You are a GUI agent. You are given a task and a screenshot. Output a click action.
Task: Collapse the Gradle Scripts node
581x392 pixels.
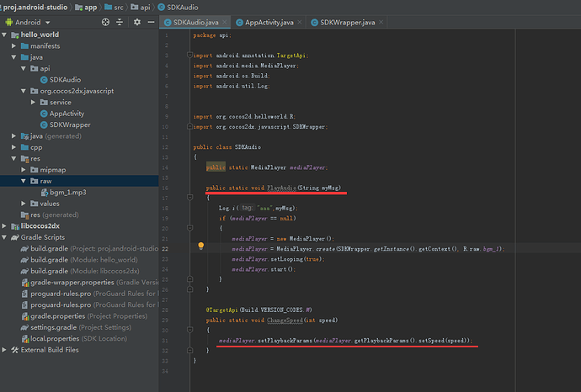click(x=5, y=238)
